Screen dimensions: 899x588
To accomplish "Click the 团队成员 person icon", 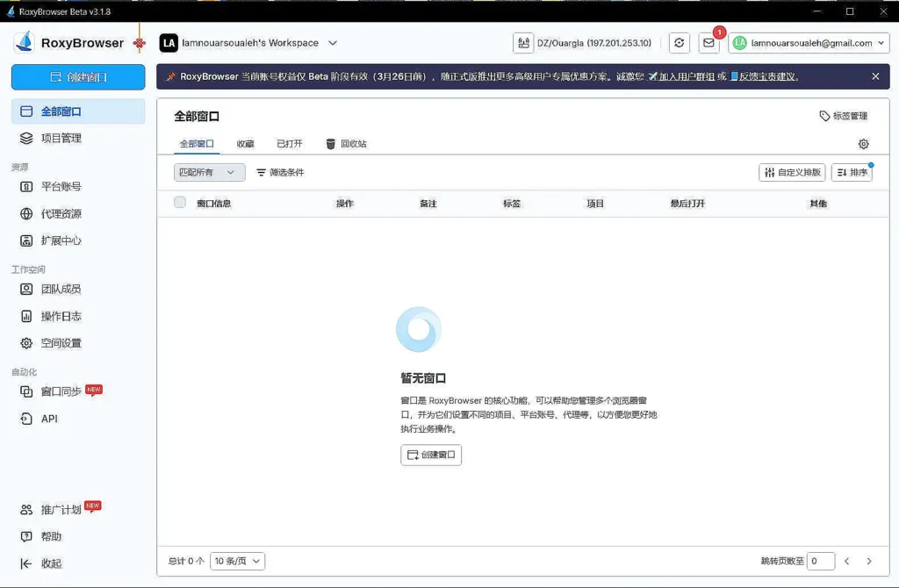I will click(26, 289).
